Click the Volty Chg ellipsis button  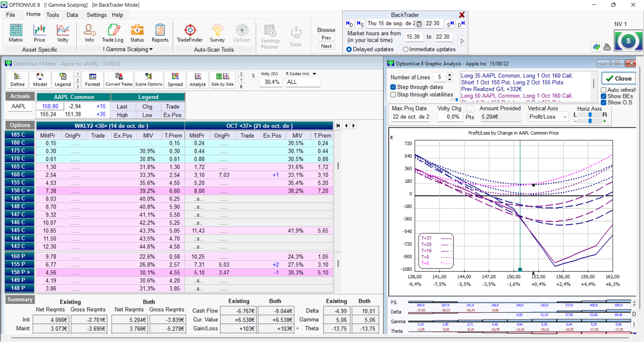[470, 109]
